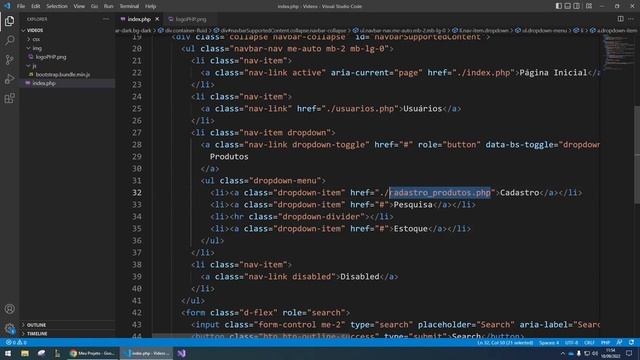Click the VS Code taskbar button
Screen dimensions: 640x360
pos(147,353)
